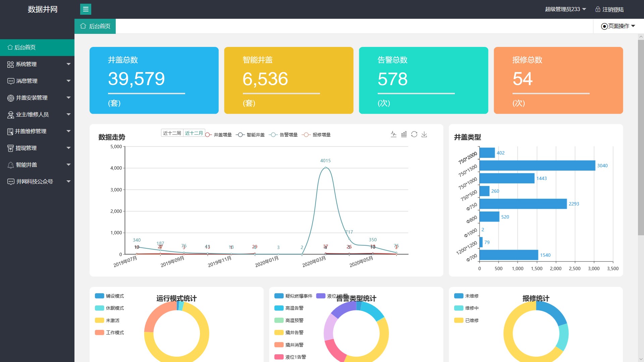644x362 pixels.
Task: Click the lock icon beside 注销登陆
Action: click(x=598, y=9)
